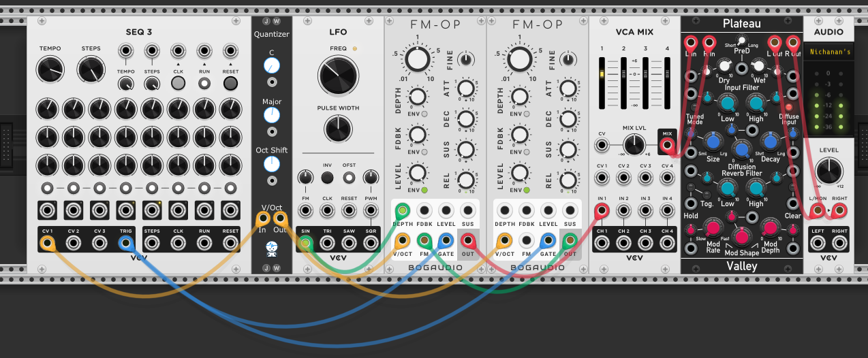Image resolution: width=868 pixels, height=358 pixels.
Task: Click the LFO PULSE WIDTH knob
Action: tap(338, 129)
